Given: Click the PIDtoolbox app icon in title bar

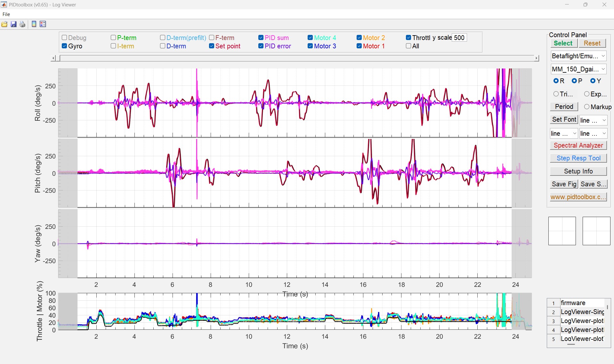Looking at the screenshot, I should click(4, 4).
